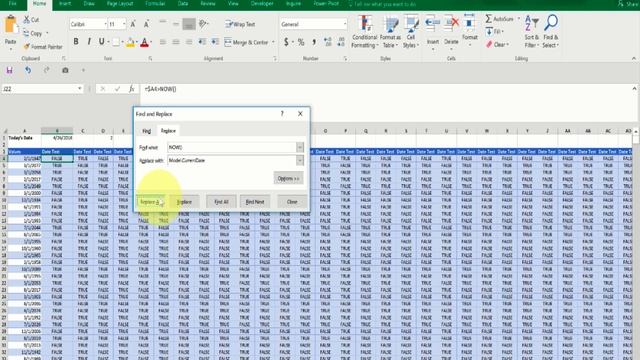Open Cell Styles gallery
The height and width of the screenshot is (360, 640).
pos(411,32)
